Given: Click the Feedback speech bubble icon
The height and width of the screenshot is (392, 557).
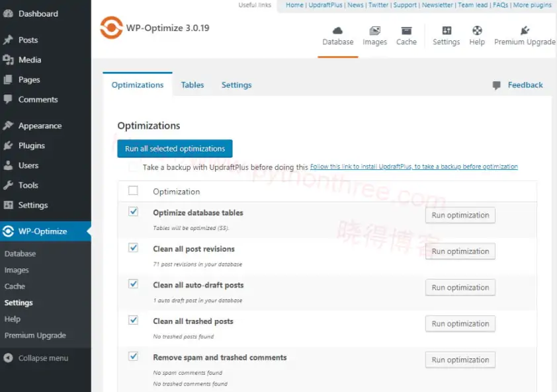Looking at the screenshot, I should click(x=497, y=85).
